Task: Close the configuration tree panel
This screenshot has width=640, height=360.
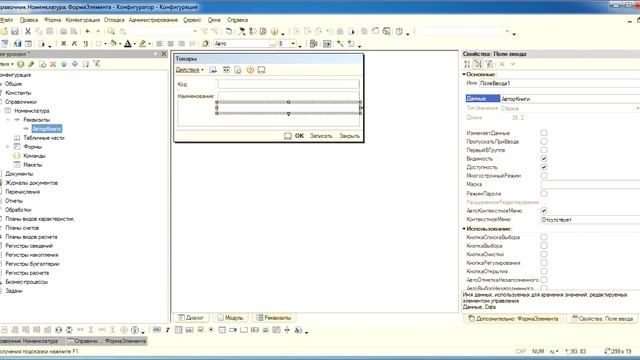Action: point(164,54)
